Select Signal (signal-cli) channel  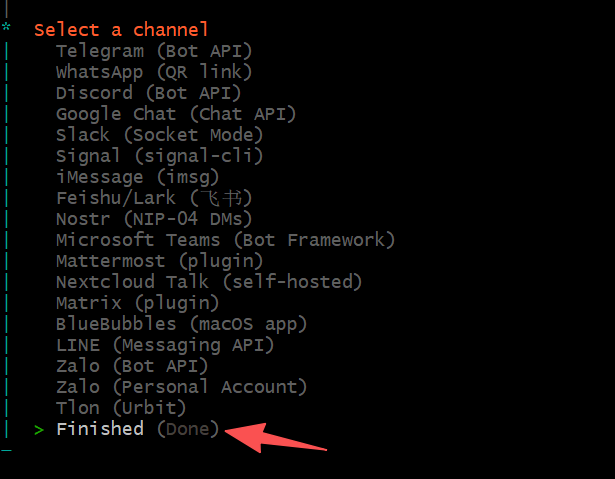pyautogui.click(x=159, y=156)
